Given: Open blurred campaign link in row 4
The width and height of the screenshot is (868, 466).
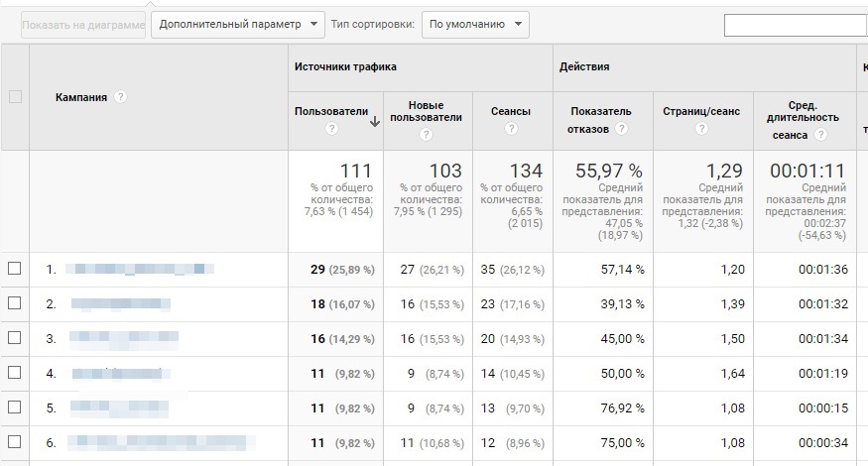Looking at the screenshot, I should [x=121, y=374].
